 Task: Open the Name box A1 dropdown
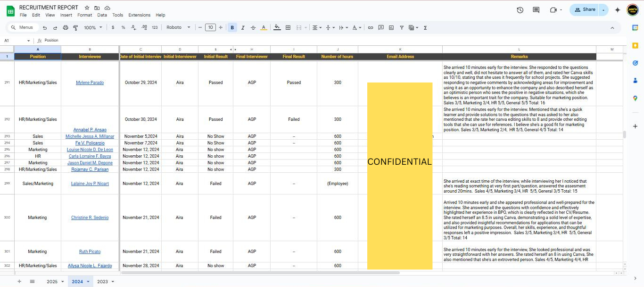point(28,41)
